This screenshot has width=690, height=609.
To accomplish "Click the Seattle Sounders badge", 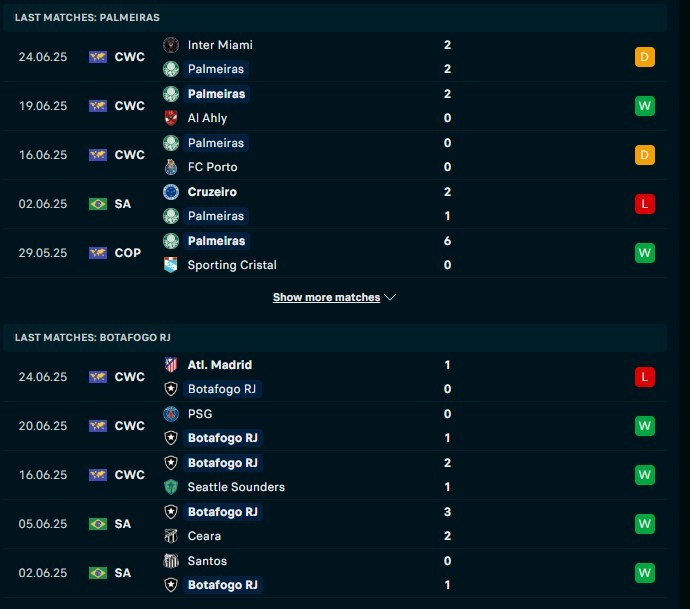I will (171, 487).
